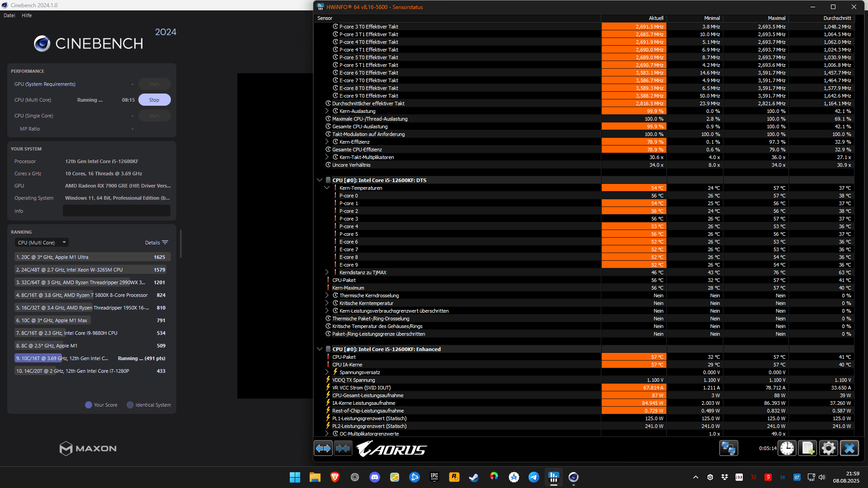868x488 pixels.
Task: Collapse the Kern-Temperaturen tree node
Action: [x=327, y=188]
